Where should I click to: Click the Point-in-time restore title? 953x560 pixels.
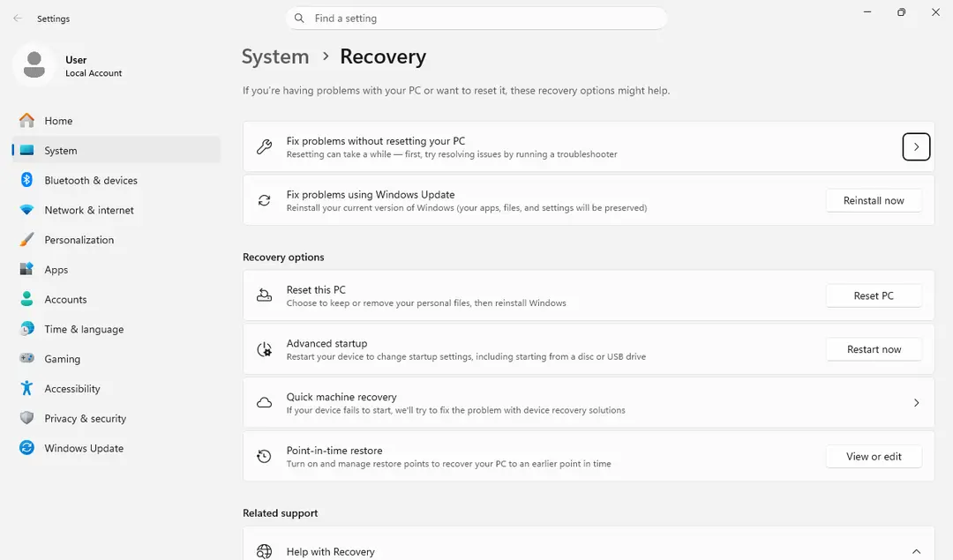point(334,450)
